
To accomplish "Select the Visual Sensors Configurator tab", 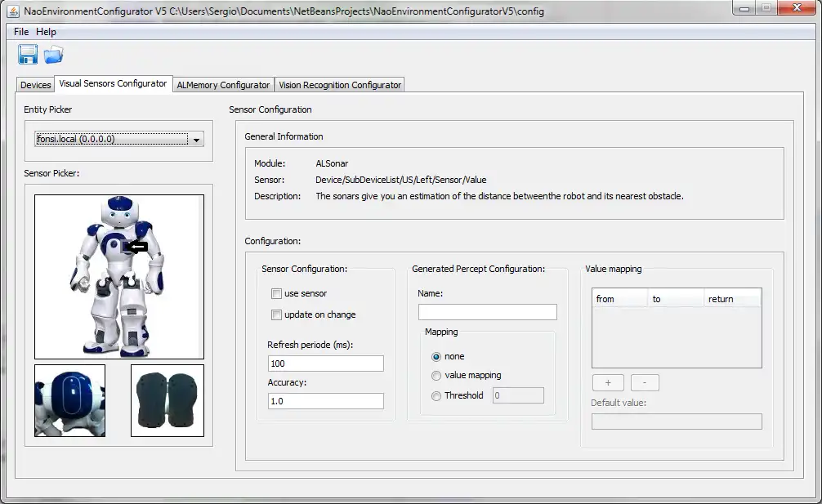I will coord(114,84).
